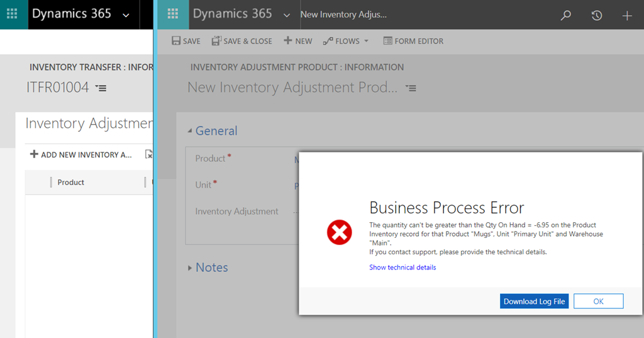Click Inventory Adjustment Product : Information label
Viewport: 644px width, 338px height.
click(x=297, y=67)
